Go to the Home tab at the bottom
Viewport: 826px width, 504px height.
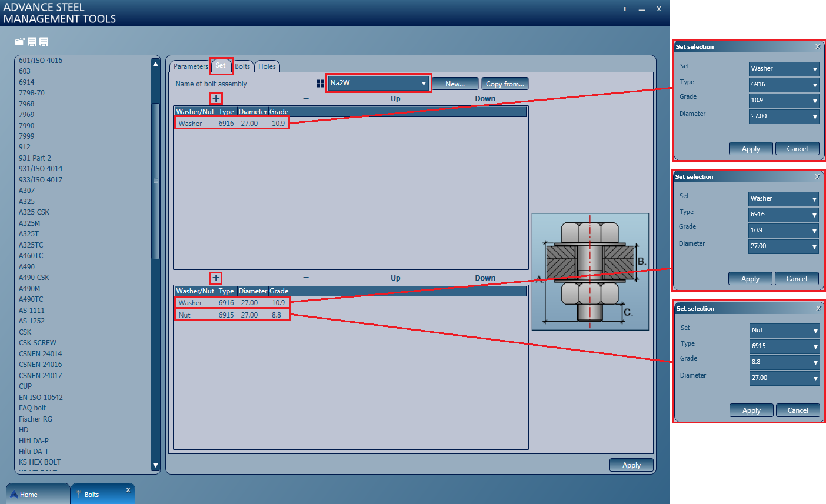tap(38, 494)
